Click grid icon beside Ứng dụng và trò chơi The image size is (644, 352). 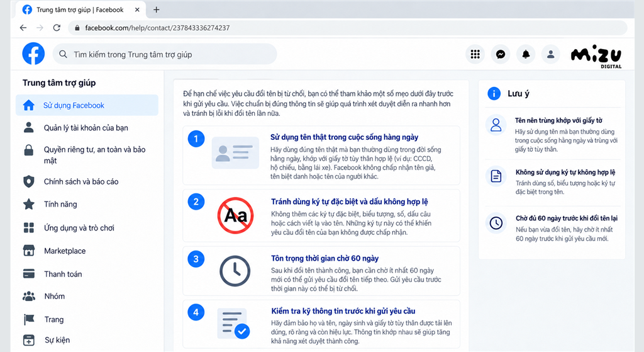click(x=29, y=227)
